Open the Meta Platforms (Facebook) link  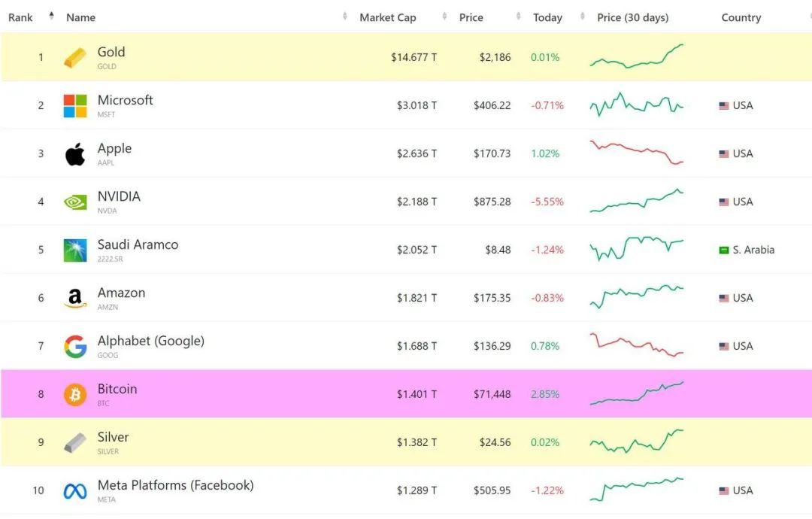click(175, 486)
